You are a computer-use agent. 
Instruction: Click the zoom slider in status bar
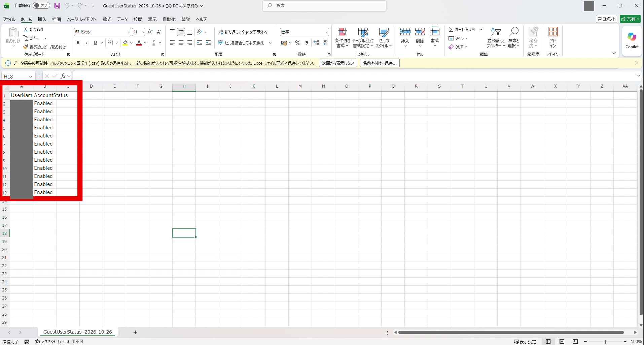tap(605, 342)
